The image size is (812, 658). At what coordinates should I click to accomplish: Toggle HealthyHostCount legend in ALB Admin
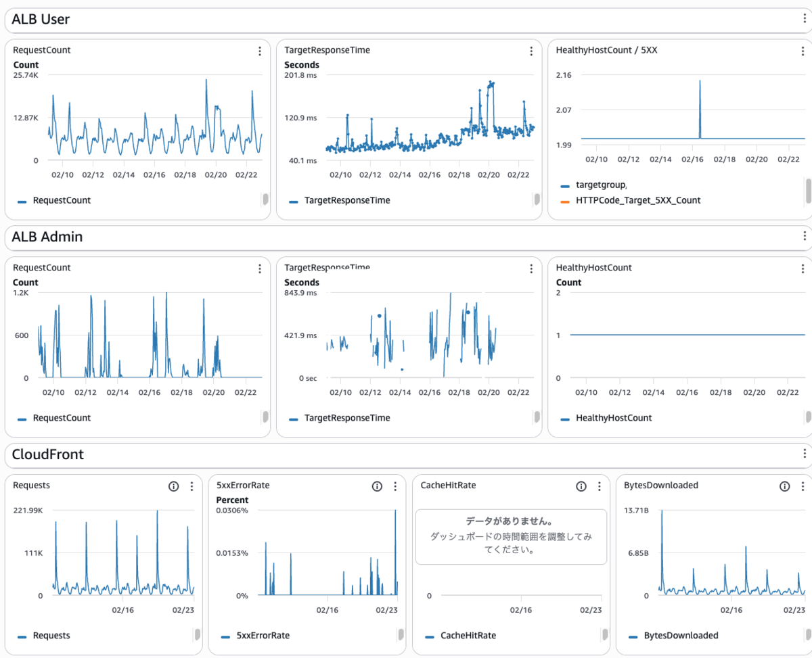coord(606,418)
